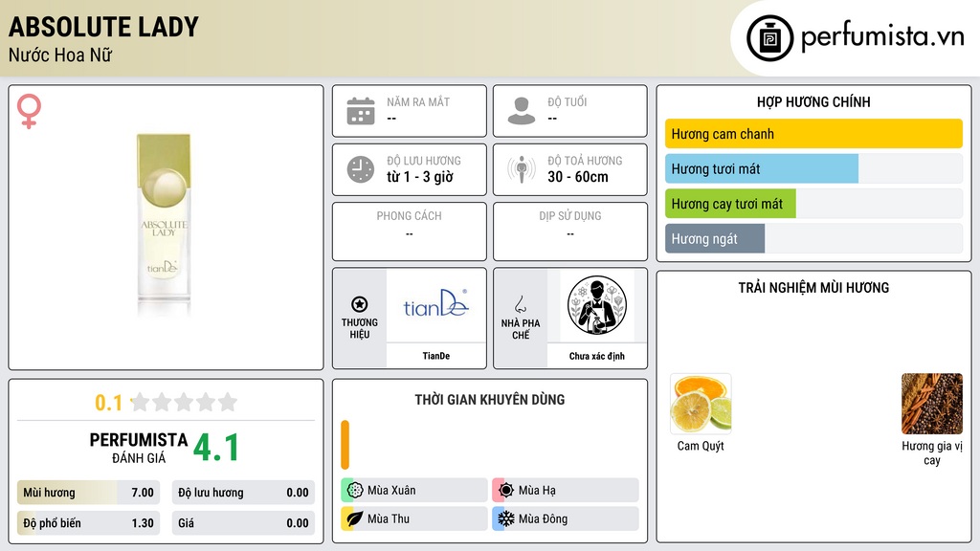Image resolution: width=980 pixels, height=551 pixels.
Task: Click the green 4.1 Perfumista score
Action: point(216,448)
